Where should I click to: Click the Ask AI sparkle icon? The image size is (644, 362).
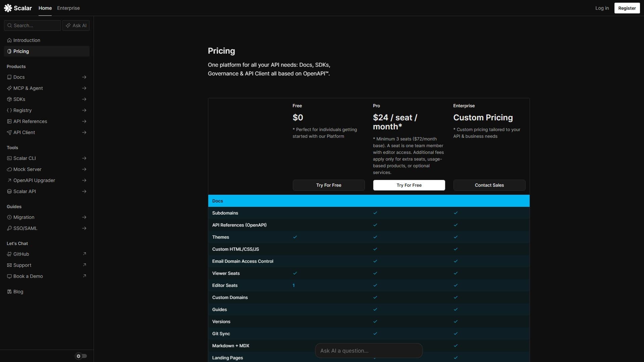pyautogui.click(x=68, y=25)
